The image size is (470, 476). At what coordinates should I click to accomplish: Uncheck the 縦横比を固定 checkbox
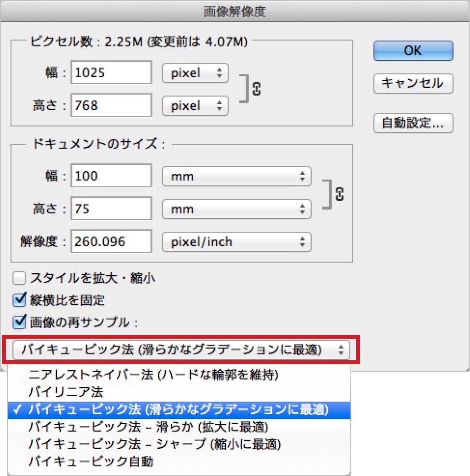coord(19,300)
